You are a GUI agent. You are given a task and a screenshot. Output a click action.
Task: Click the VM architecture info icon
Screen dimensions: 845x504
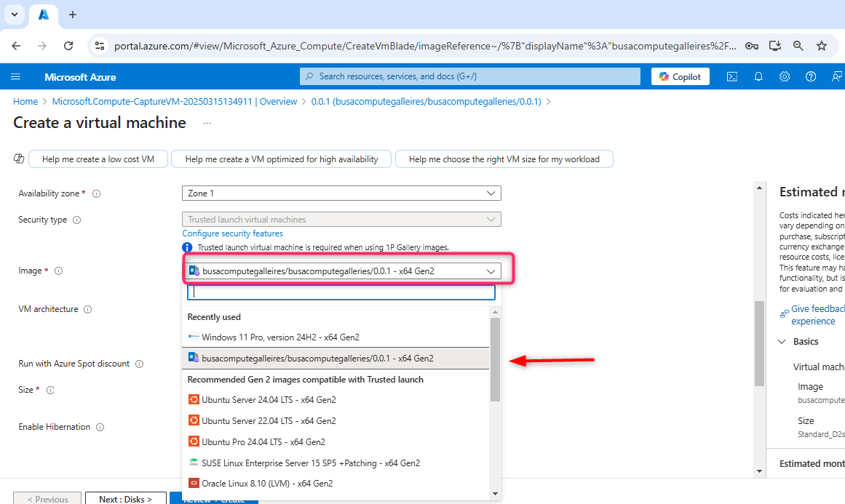(88, 310)
